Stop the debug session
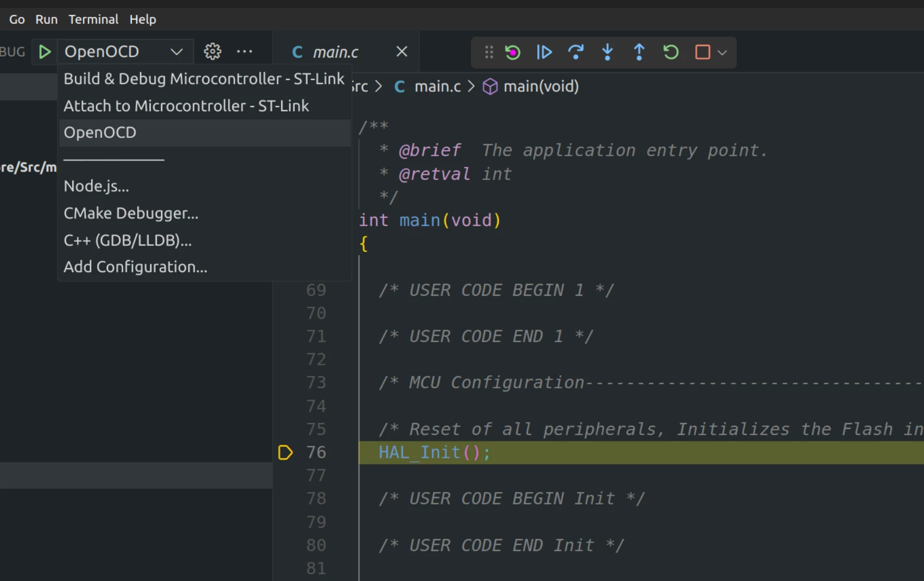924x581 pixels. pyautogui.click(x=703, y=52)
